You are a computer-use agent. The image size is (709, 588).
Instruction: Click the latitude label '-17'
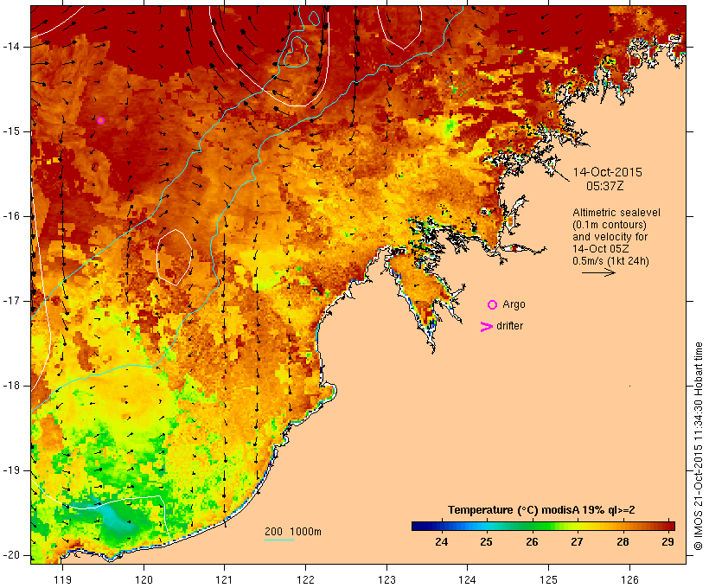[11, 301]
